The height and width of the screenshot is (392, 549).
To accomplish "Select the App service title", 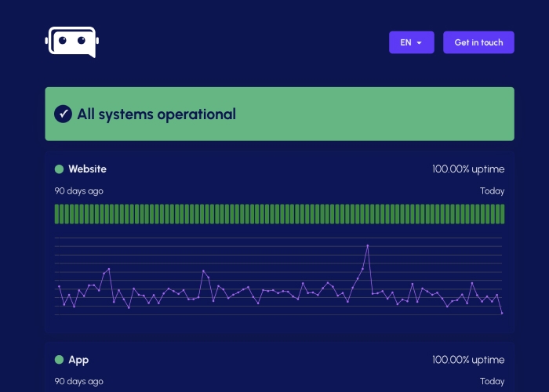I will [78, 360].
